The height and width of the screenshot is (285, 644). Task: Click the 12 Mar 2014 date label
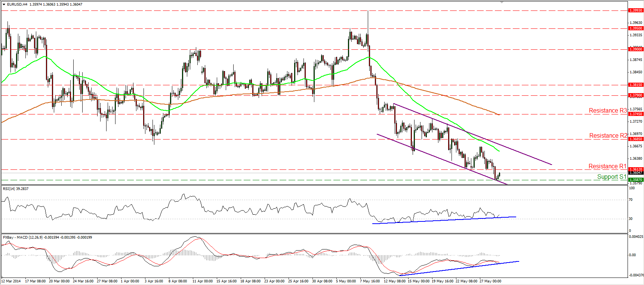(11, 281)
